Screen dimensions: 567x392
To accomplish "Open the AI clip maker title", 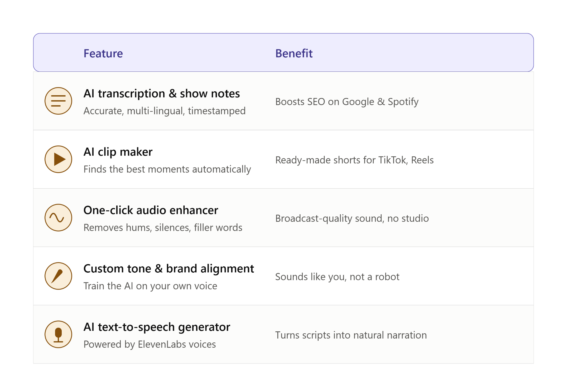I will click(x=118, y=152).
